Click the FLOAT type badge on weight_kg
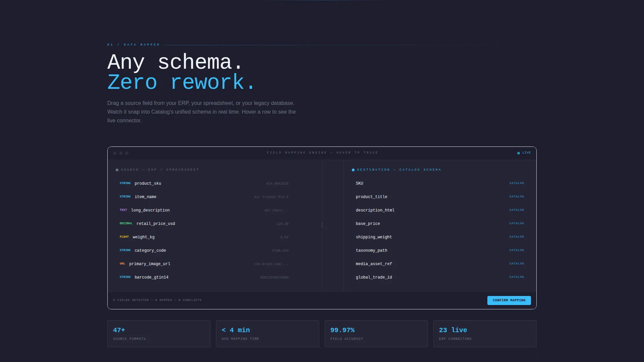The height and width of the screenshot is (362, 644). [x=124, y=237]
